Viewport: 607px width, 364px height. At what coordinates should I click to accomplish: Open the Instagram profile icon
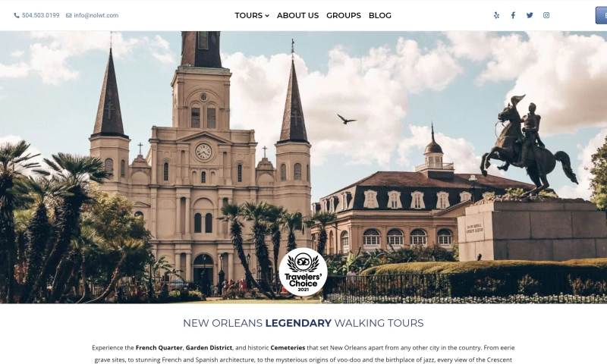(x=546, y=15)
